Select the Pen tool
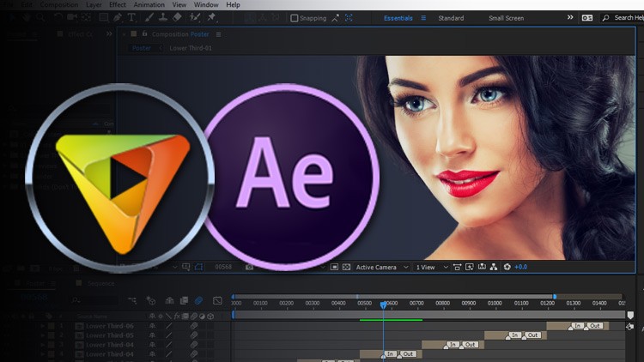The image size is (644, 362). [118, 17]
